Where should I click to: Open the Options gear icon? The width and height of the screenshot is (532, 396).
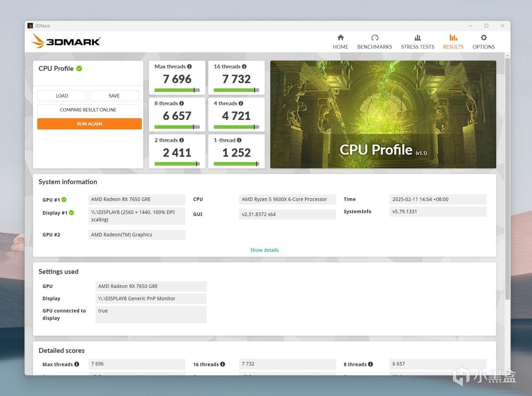484,37
